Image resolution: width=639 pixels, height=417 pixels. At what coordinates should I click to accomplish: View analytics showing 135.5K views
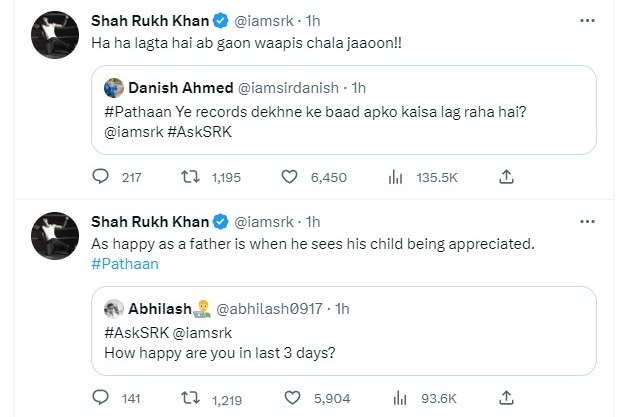click(x=390, y=177)
